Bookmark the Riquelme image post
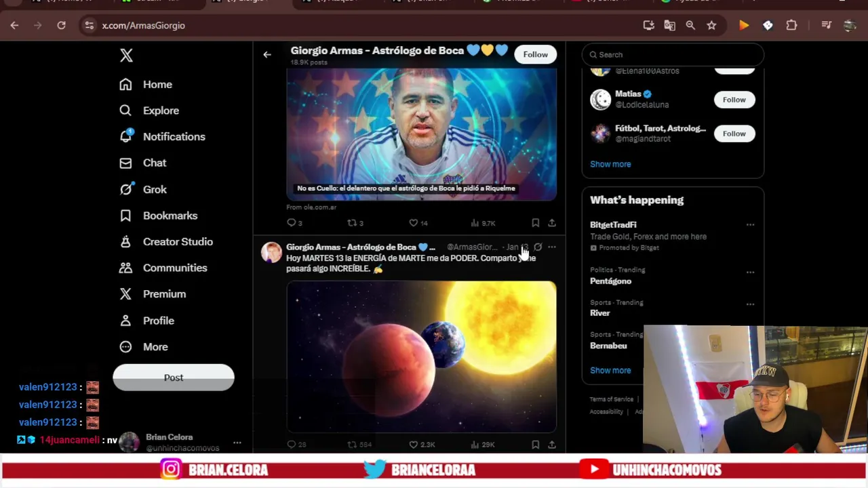 [x=535, y=223]
